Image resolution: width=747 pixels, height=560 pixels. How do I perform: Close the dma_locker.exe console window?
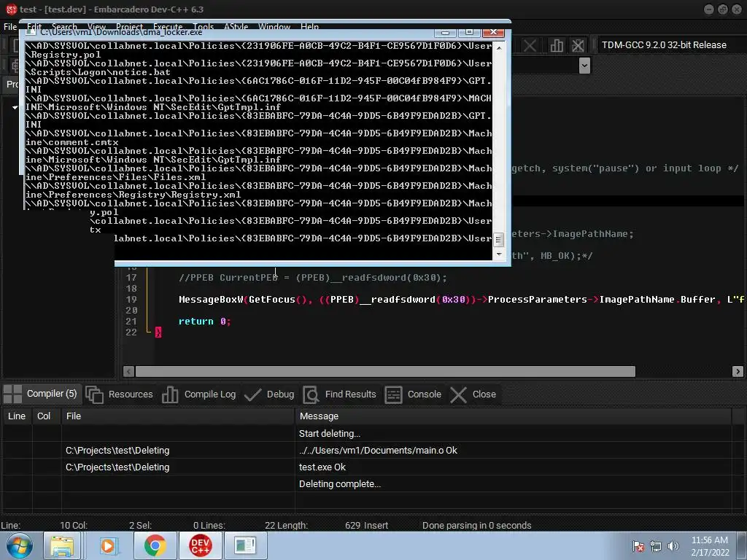tap(494, 32)
